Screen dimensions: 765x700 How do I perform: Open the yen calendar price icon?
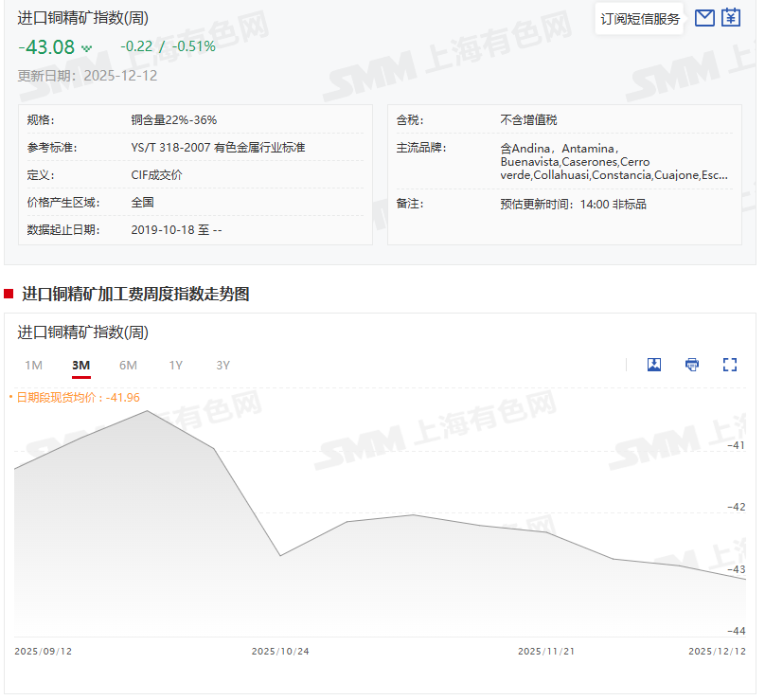pos(731,18)
